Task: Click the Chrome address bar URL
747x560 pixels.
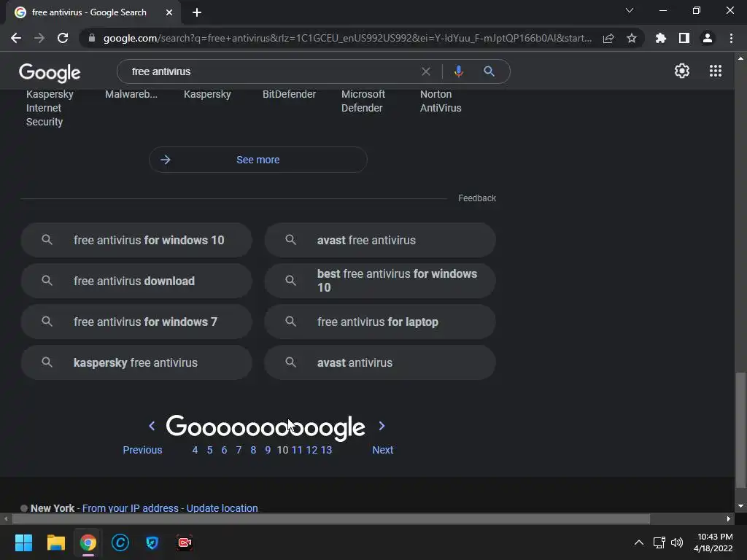Action: coord(347,38)
